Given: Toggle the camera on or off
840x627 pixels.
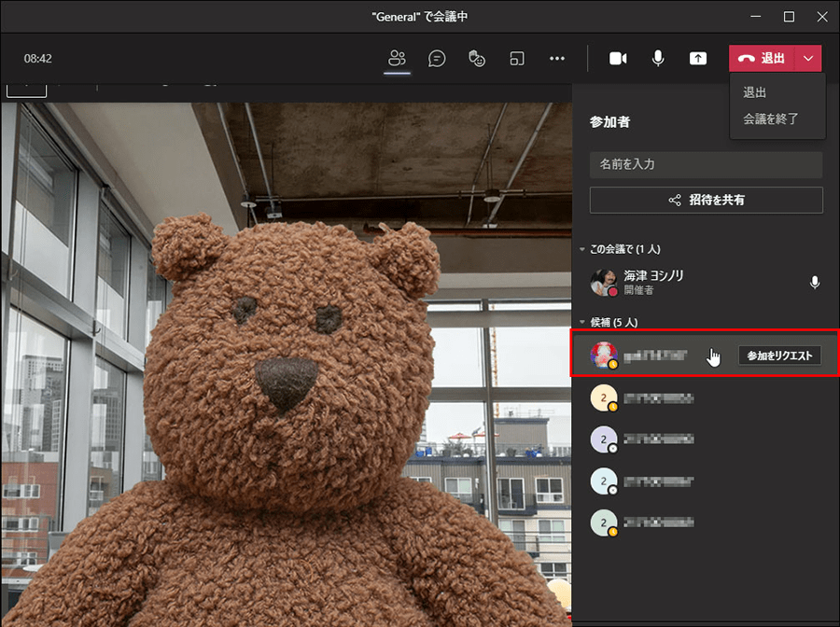Looking at the screenshot, I should coord(618,58).
